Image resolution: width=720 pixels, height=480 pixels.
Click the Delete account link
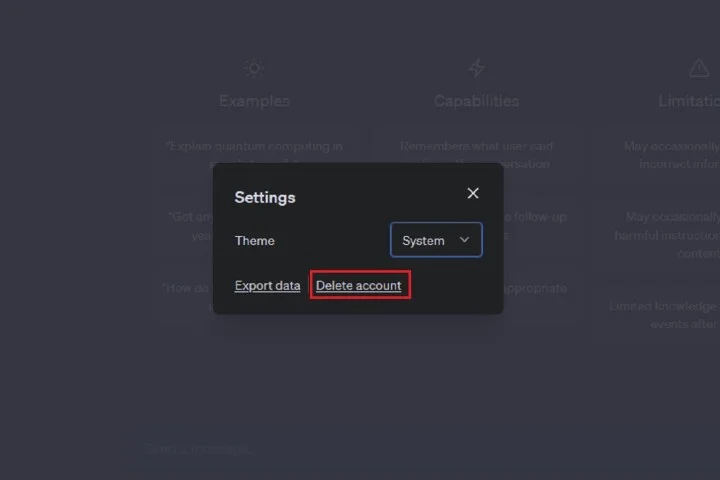(x=359, y=286)
